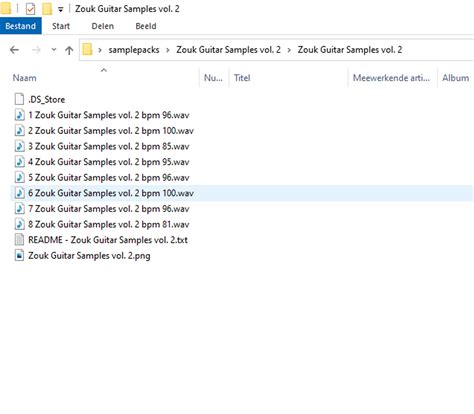
Task: Click the middle Zouk Guitar Samples breadcrumb
Action: [x=228, y=50]
